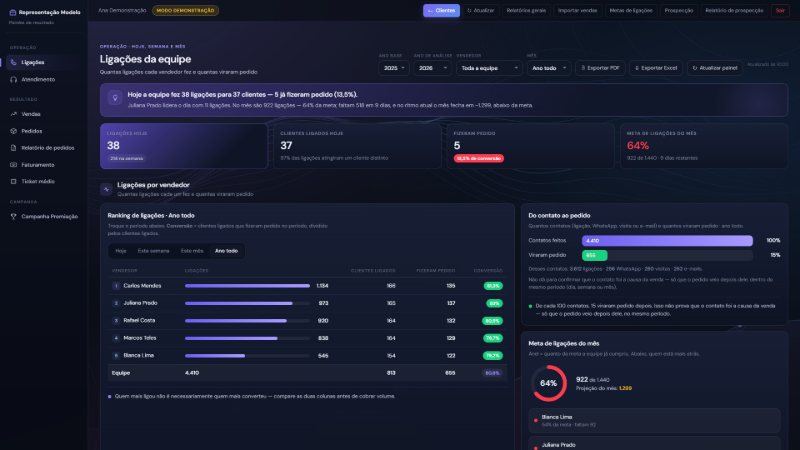The height and width of the screenshot is (450, 800).
Task: Click the Equipe total value 4.410
Action: 192,373
